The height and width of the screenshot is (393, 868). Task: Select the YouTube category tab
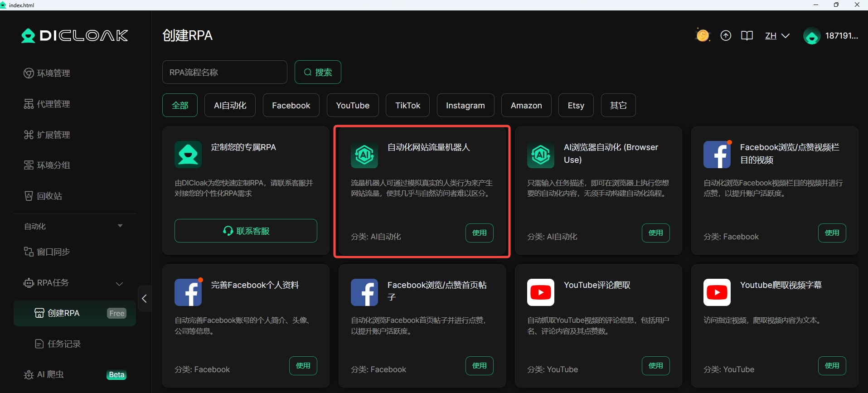[x=353, y=105]
